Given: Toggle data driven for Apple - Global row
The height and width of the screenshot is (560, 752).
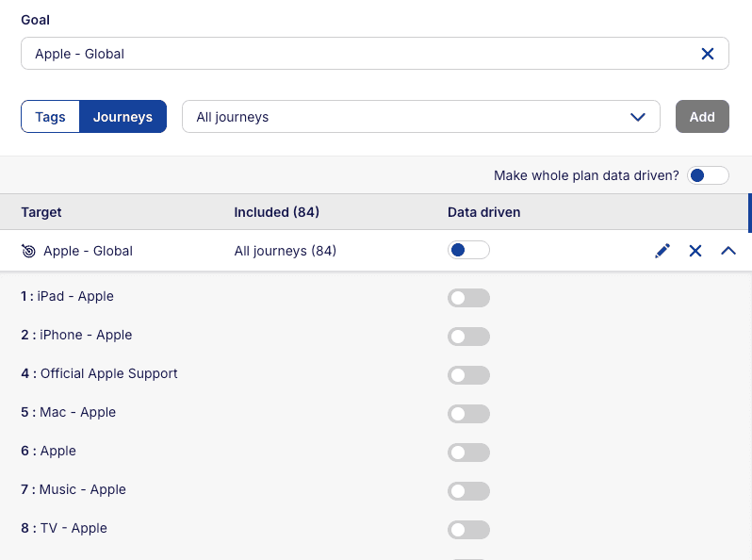Looking at the screenshot, I should coord(468,251).
